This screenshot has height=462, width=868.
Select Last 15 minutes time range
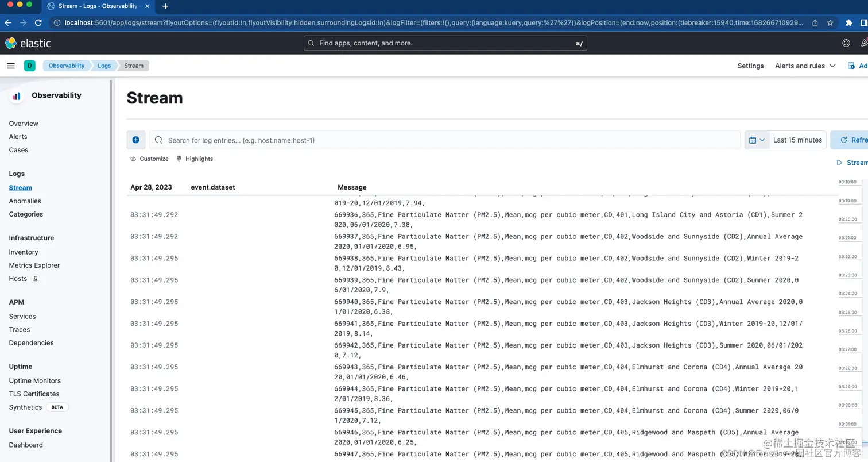click(797, 140)
